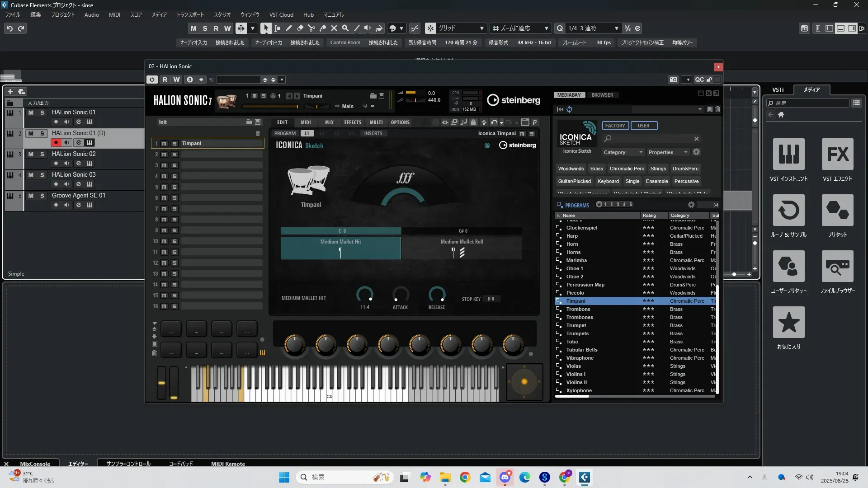Open the Category filter dropdown
Image resolution: width=868 pixels, height=488 pixels.
(623, 152)
